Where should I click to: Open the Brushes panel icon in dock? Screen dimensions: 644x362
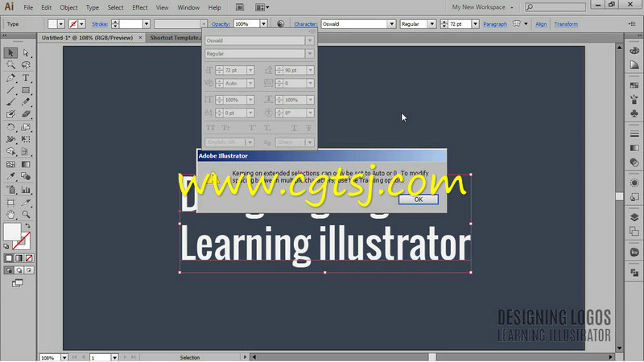coord(634,99)
